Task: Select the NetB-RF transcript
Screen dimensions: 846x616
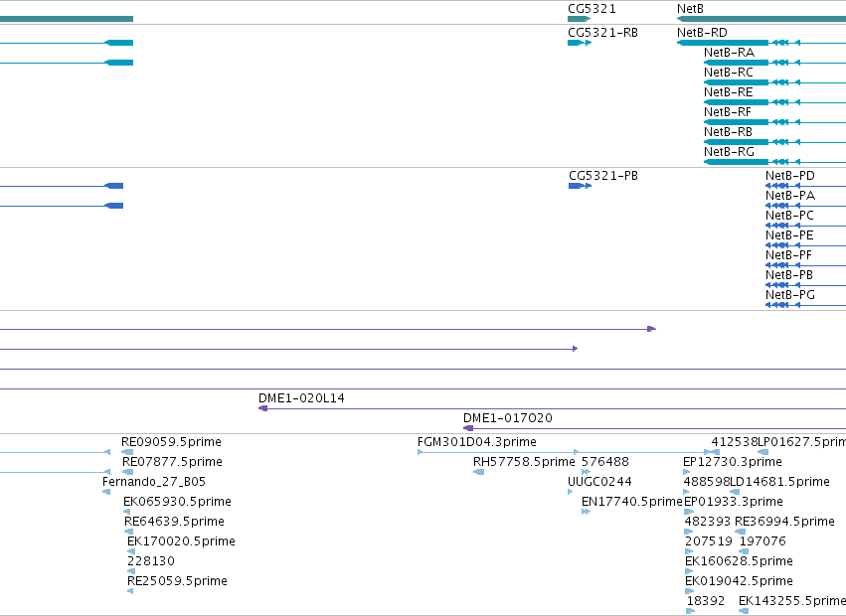Action: (x=728, y=112)
